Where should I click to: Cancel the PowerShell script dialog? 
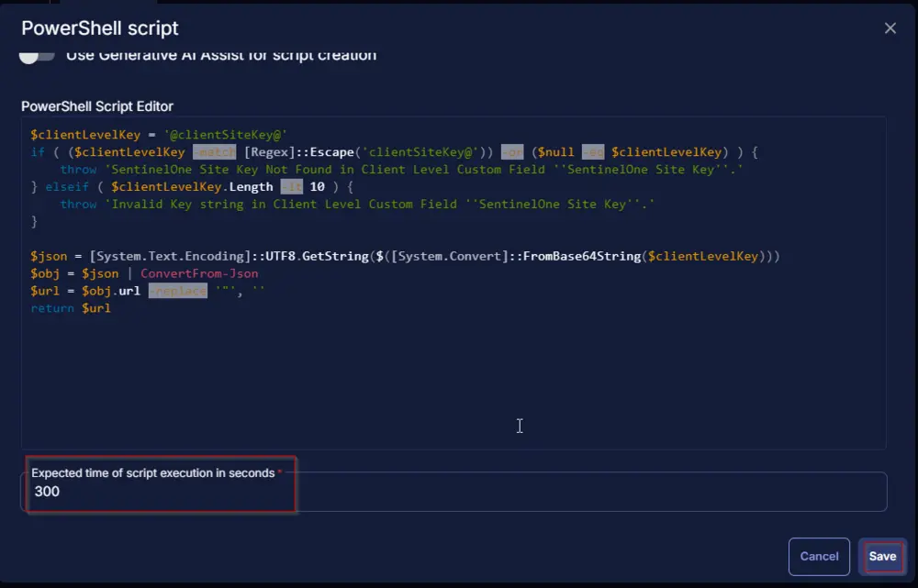tap(819, 557)
